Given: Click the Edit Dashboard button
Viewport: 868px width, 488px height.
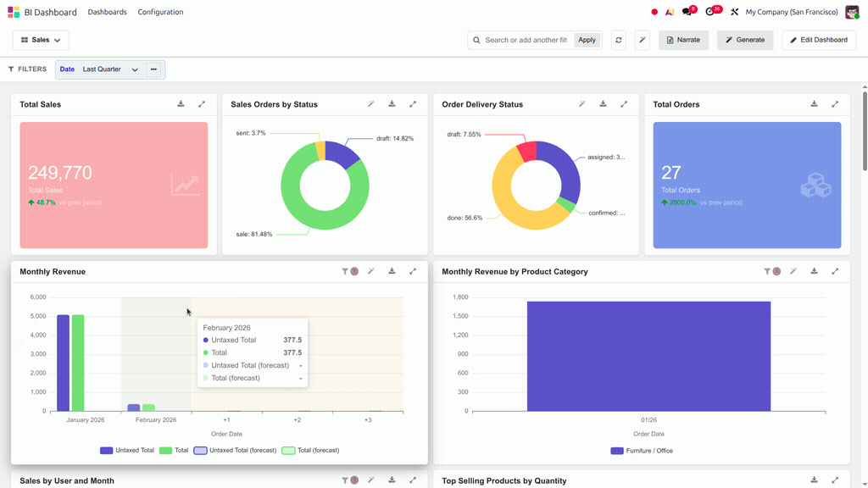Looking at the screenshot, I should (819, 40).
